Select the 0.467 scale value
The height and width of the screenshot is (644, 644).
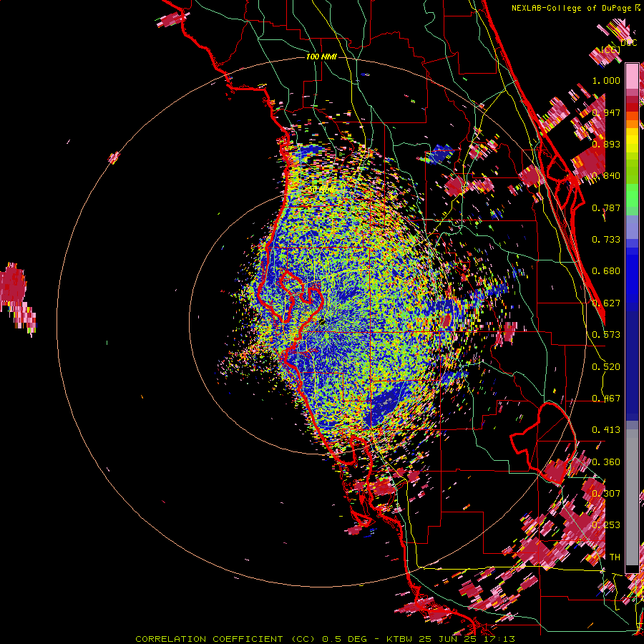[606, 399]
